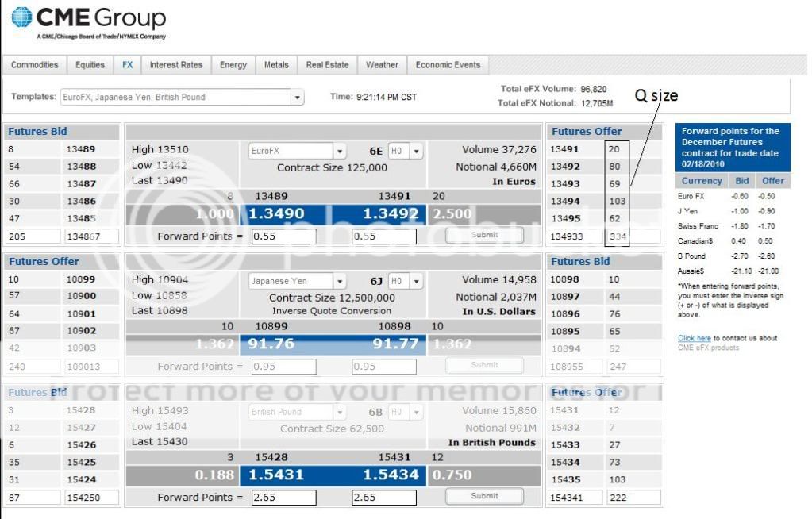The width and height of the screenshot is (812, 519).
Task: Open the Equities tab
Action: point(90,65)
